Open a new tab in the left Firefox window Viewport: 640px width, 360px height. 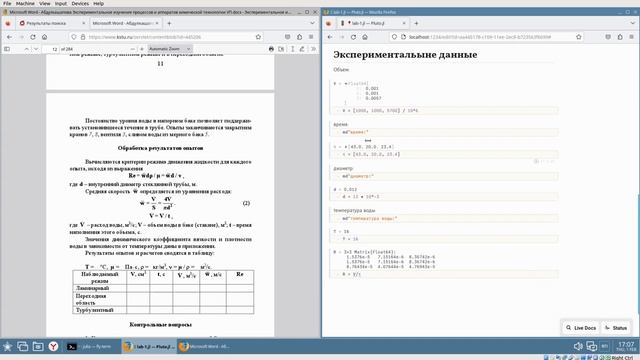(169, 23)
